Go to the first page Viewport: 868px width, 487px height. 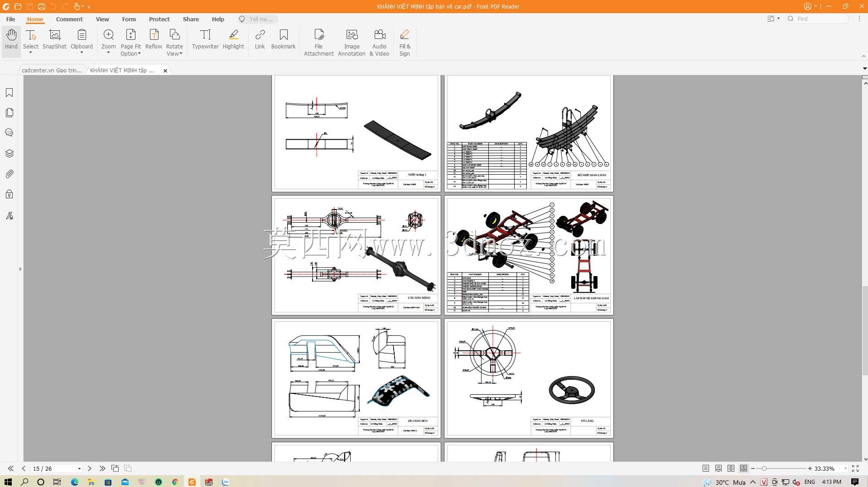coord(11,468)
